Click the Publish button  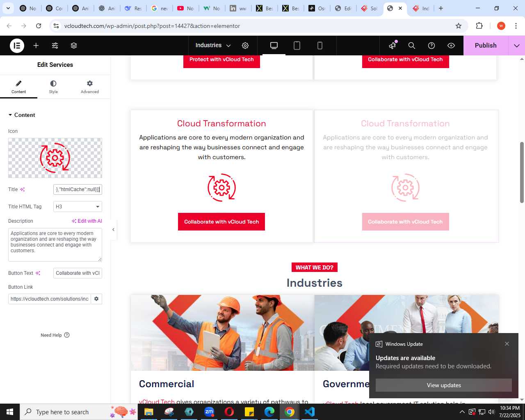tap(486, 46)
